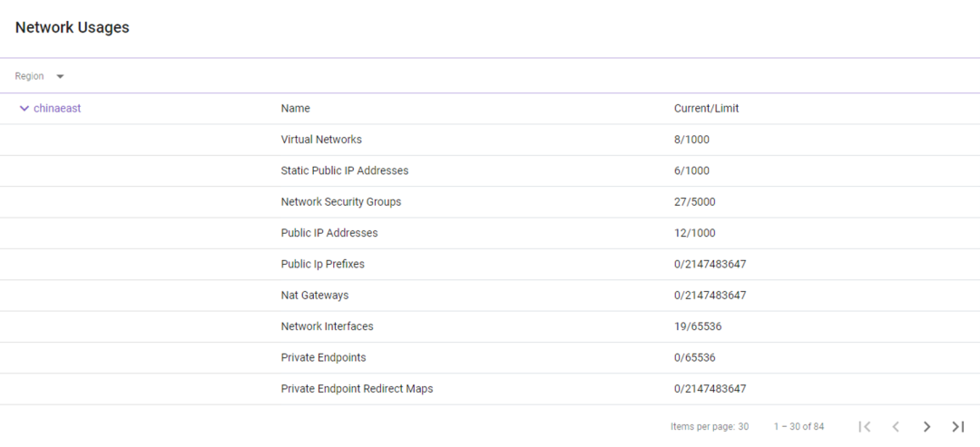Select the Private Endpoints row

coord(324,357)
